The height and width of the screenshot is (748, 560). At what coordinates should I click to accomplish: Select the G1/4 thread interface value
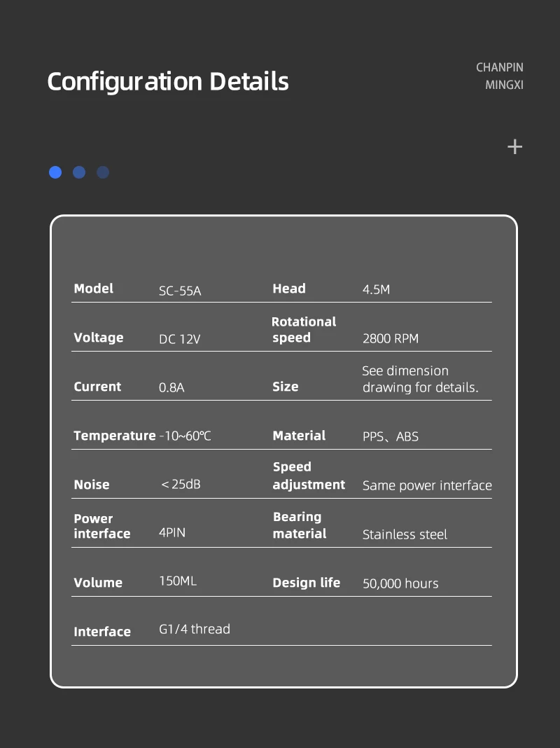point(195,629)
